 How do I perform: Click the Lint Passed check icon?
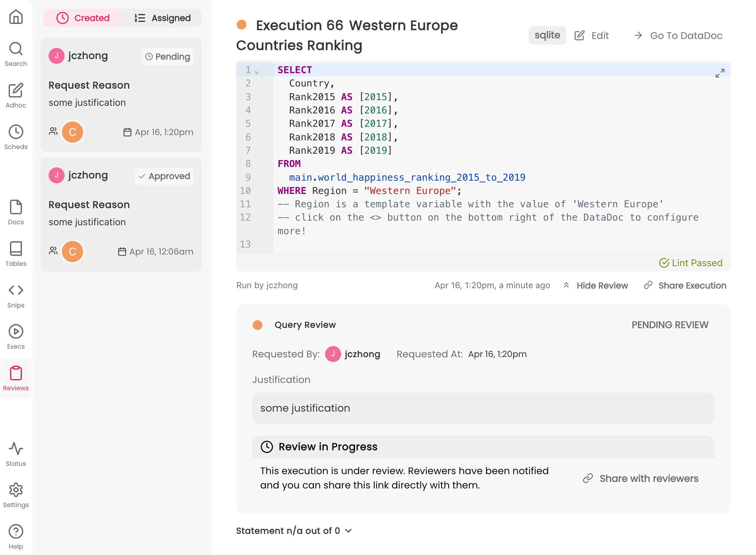(x=664, y=263)
